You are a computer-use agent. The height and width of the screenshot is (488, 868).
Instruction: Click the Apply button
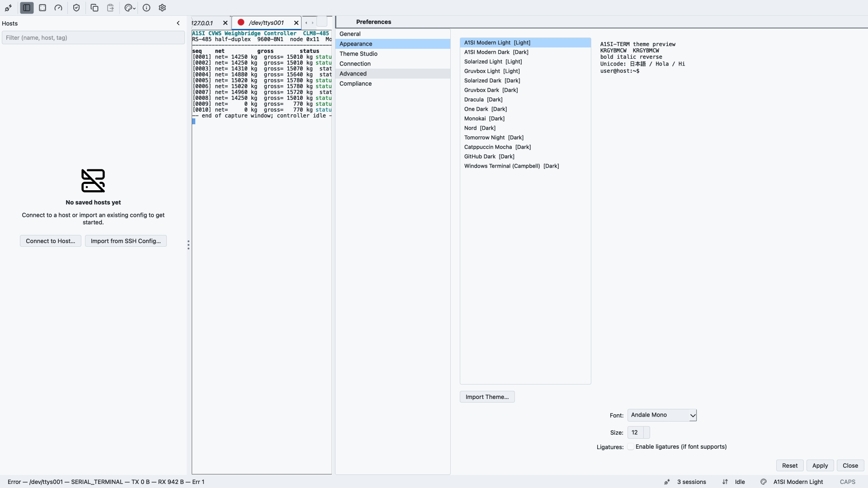820,465
